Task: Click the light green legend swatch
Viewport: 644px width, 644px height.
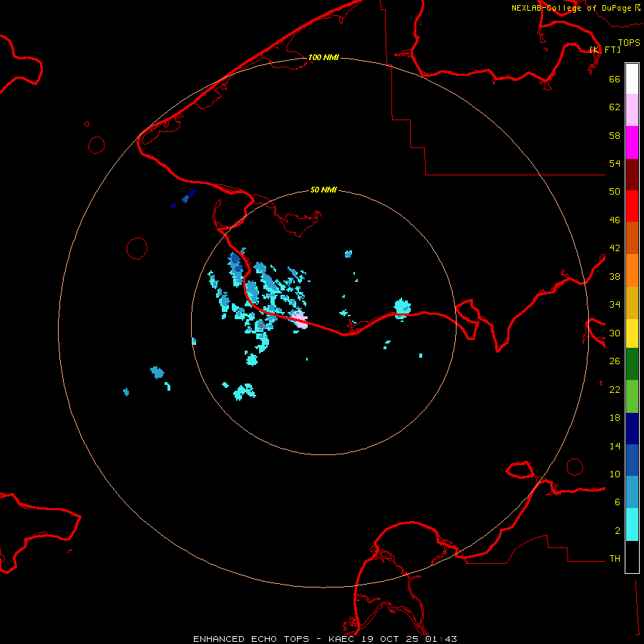Action: (632, 396)
